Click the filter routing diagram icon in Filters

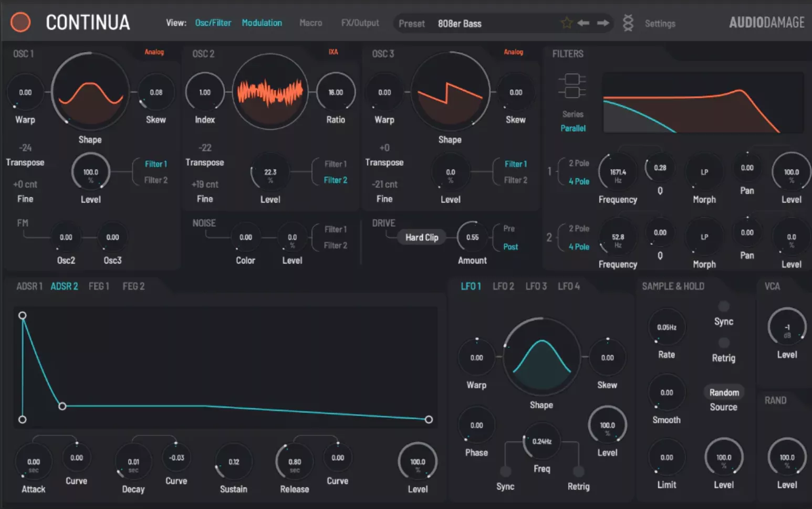click(x=572, y=84)
